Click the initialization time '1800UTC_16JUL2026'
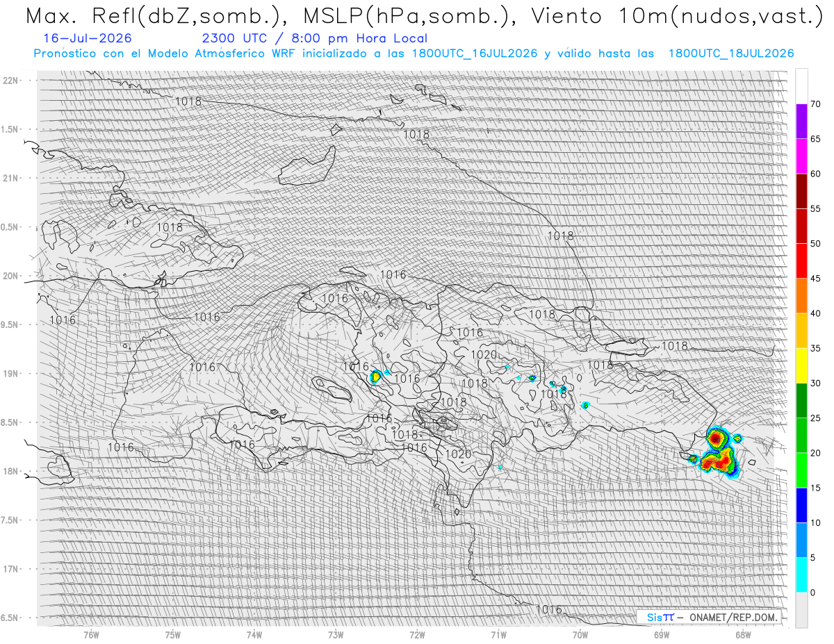The image size is (834, 644). [x=475, y=53]
